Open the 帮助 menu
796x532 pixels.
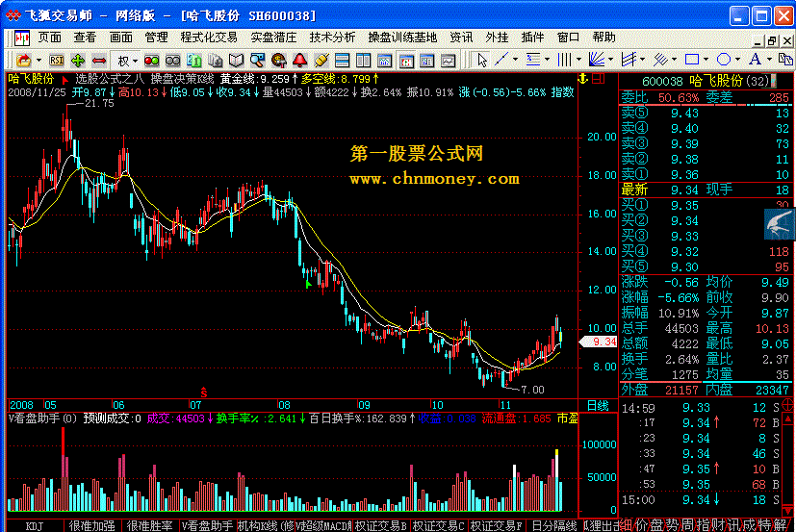pyautogui.click(x=603, y=38)
